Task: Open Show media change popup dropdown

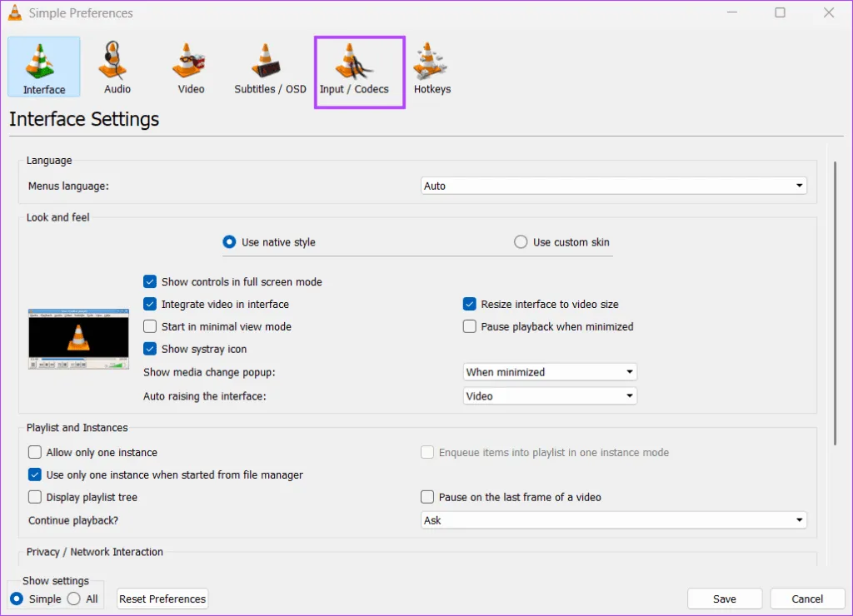Action: point(550,372)
